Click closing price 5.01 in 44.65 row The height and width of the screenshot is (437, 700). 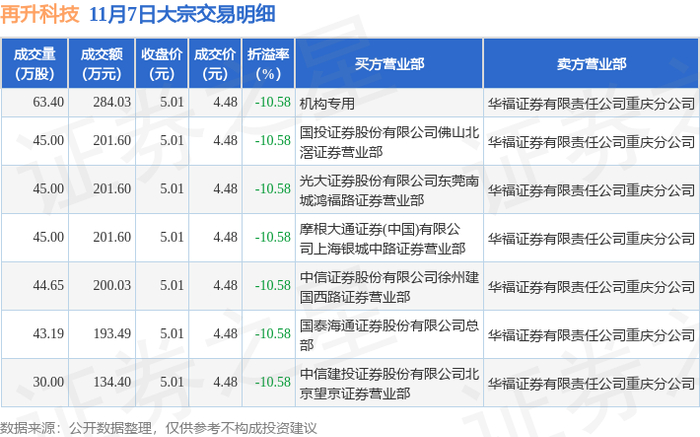pyautogui.click(x=172, y=285)
